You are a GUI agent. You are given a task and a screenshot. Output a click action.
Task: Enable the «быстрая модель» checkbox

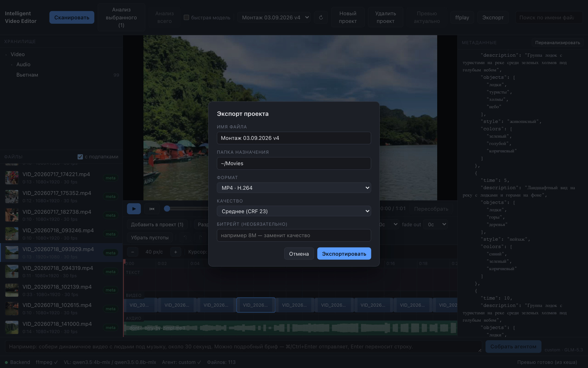coord(186,17)
